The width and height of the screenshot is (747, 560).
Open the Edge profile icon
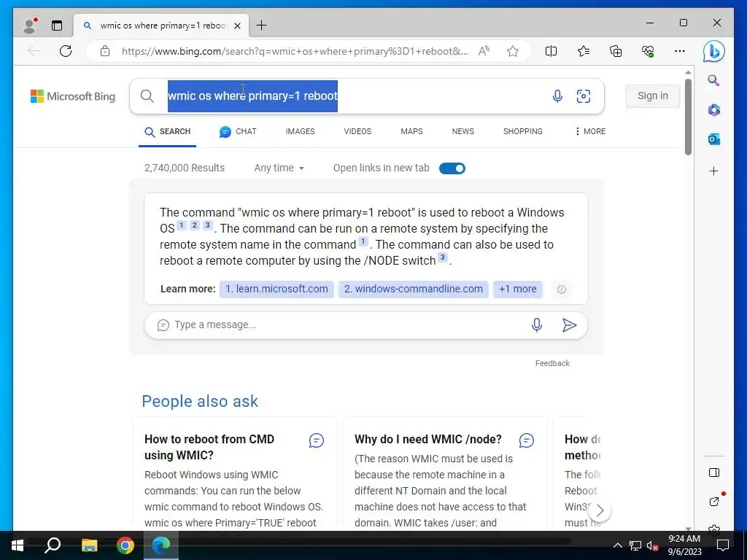[x=30, y=26]
